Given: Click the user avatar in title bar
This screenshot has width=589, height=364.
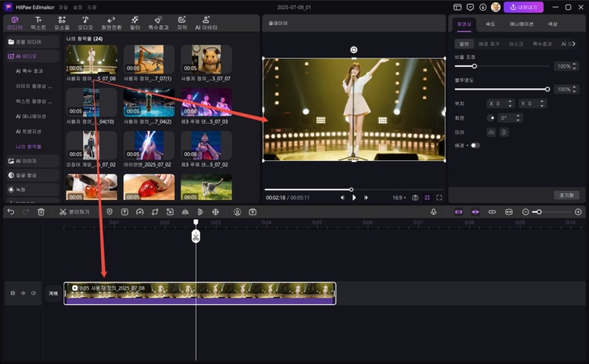Looking at the screenshot, I should [x=495, y=7].
